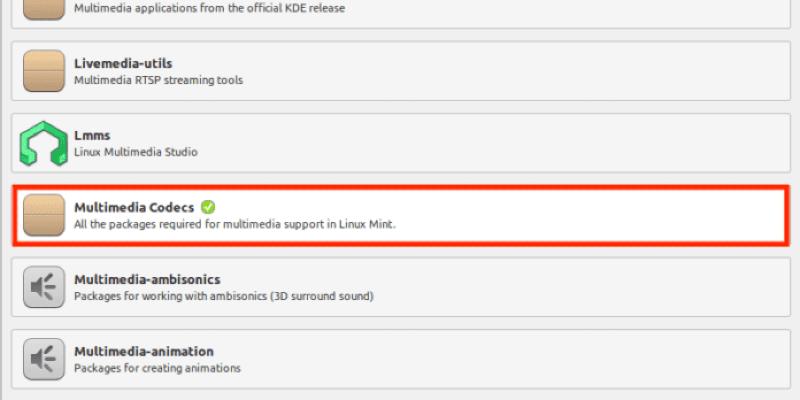The height and width of the screenshot is (400, 800).
Task: Click the Livemedia-utils package icon
Action: [44, 71]
